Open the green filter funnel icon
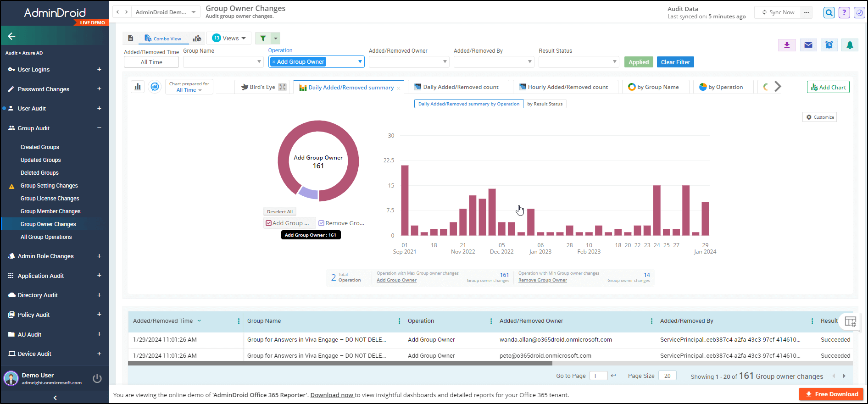The height and width of the screenshot is (404, 868). coord(263,39)
